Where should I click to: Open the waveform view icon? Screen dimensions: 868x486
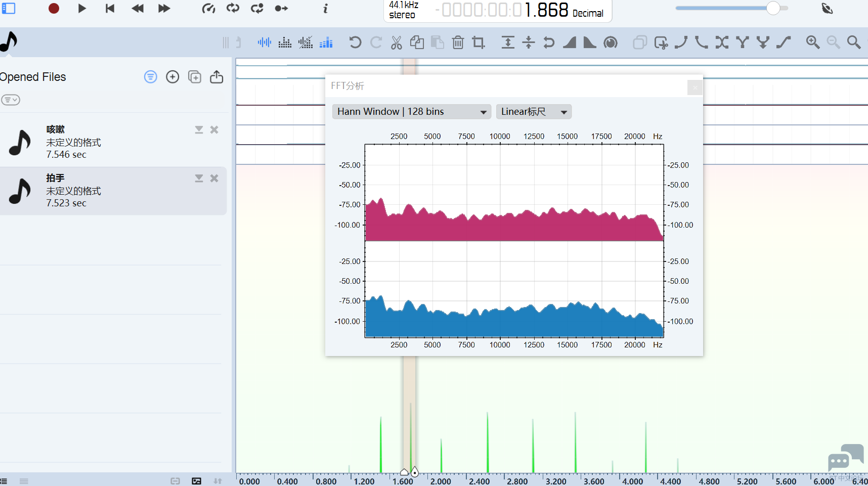pyautogui.click(x=264, y=42)
